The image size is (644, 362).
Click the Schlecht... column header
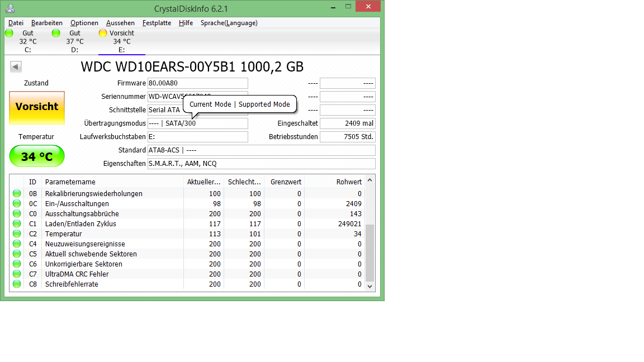(x=244, y=182)
